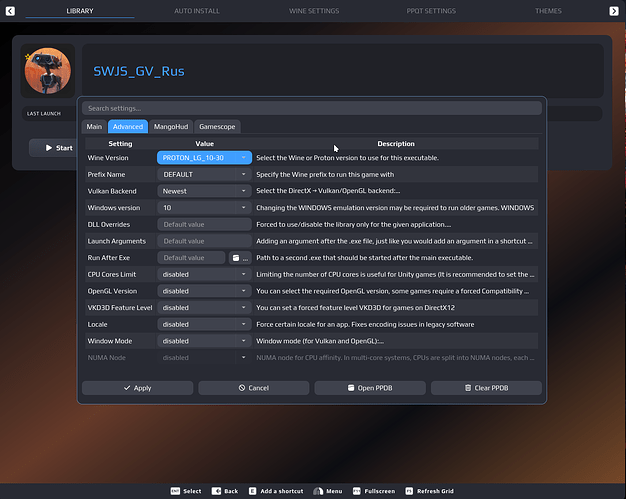Click the Cancel button
This screenshot has width=626, height=499.
[254, 388]
